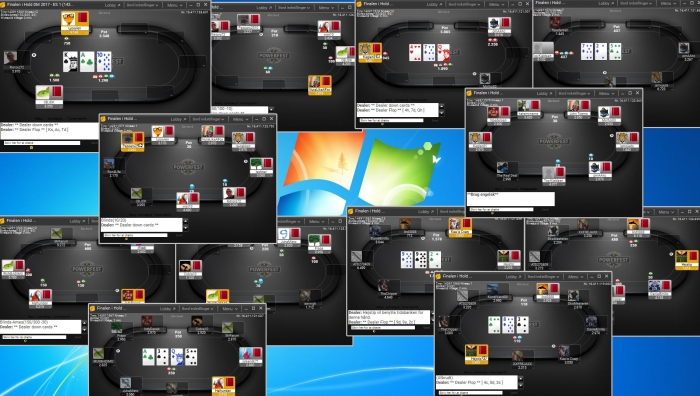Click the green tree avatar on middle Powerfest table

(x=257, y=164)
